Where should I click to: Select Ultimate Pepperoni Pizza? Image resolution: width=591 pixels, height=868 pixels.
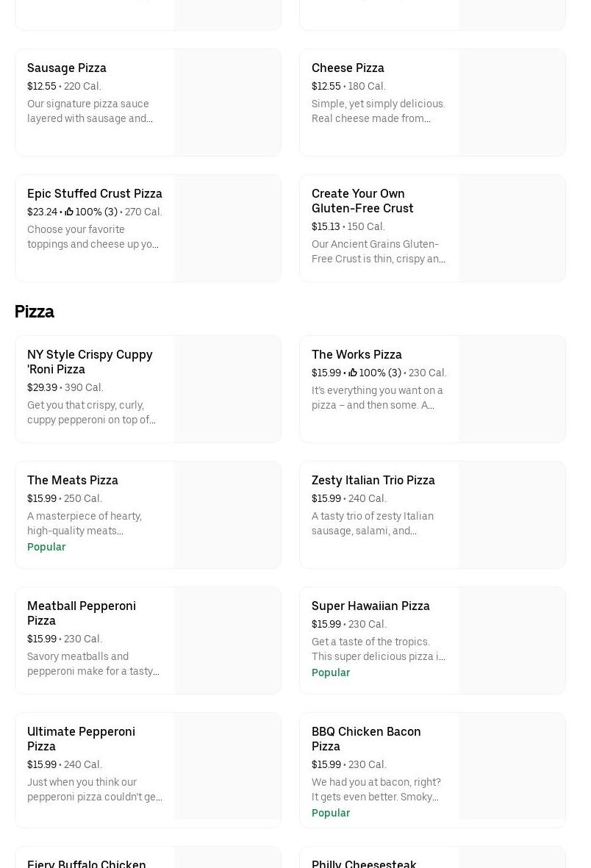[x=81, y=739]
